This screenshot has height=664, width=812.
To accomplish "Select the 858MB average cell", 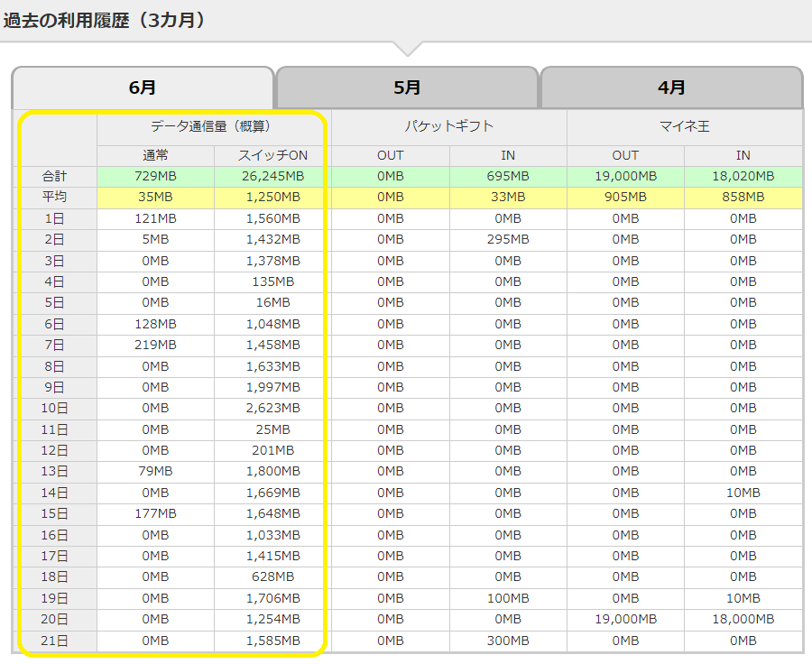I will pyautogui.click(x=743, y=198).
